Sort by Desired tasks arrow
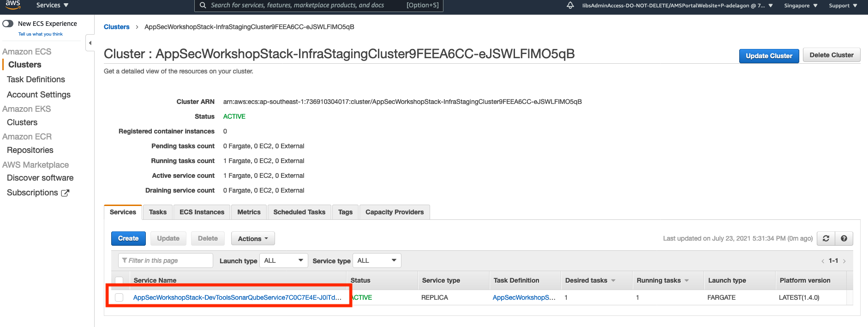Screen dimensions: 868x327 [613, 280]
